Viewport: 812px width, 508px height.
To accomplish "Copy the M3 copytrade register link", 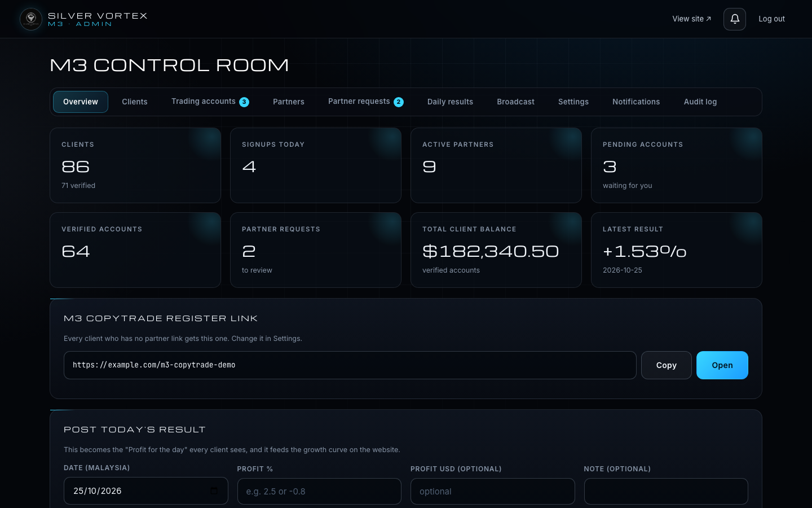I will (x=667, y=365).
